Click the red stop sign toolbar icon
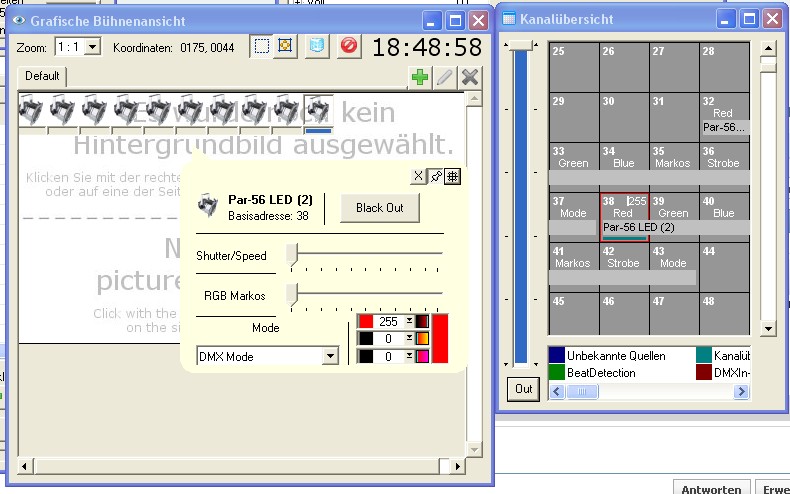Screen dimensions: 790x494 pos(349,46)
